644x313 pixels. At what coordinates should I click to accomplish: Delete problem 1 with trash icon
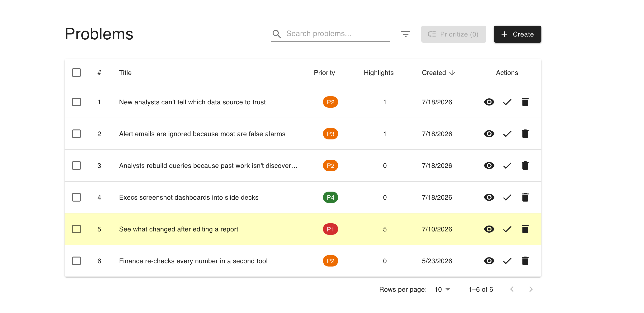pyautogui.click(x=525, y=102)
